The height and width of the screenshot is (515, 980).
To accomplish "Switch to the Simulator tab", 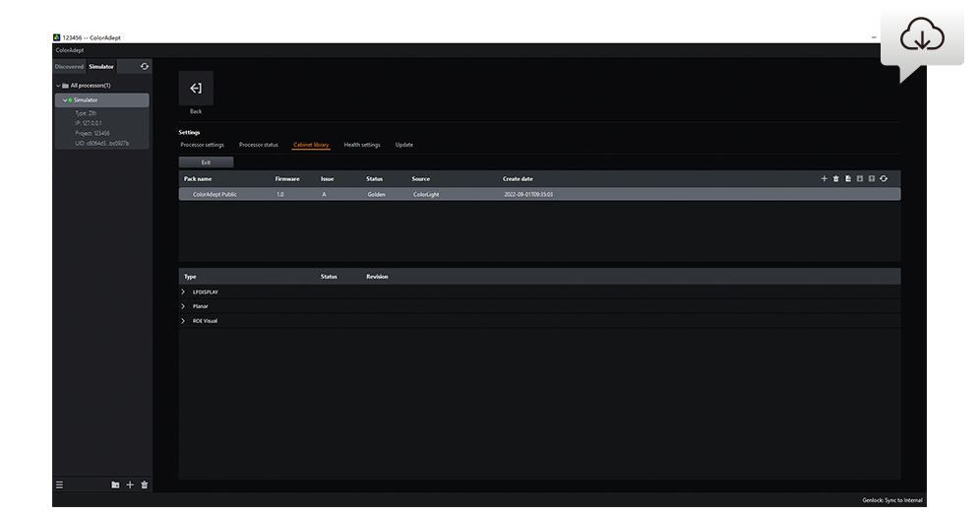I will tap(101, 66).
